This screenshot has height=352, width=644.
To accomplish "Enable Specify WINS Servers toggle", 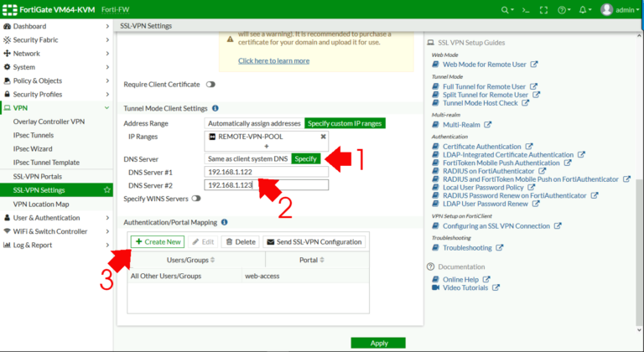I will coord(196,199).
